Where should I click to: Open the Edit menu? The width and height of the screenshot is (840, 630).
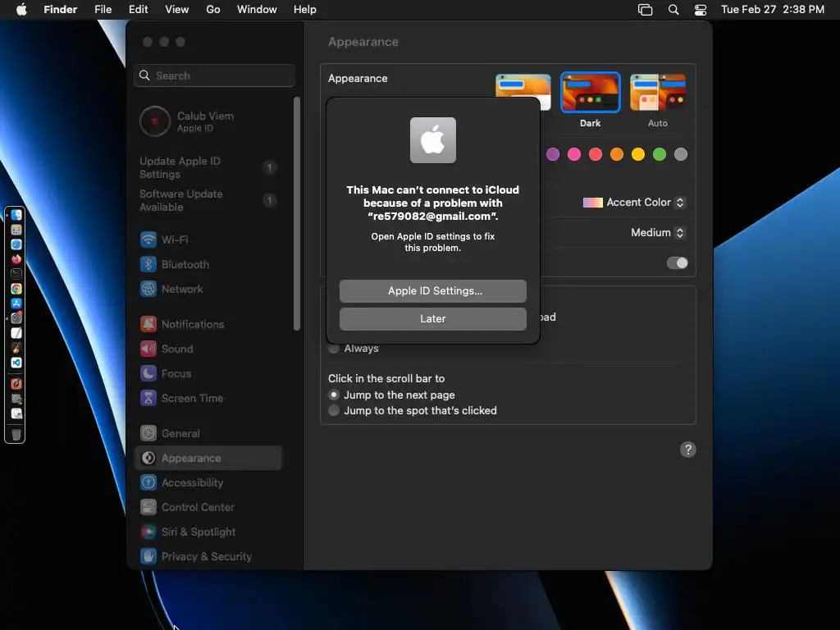(x=138, y=10)
